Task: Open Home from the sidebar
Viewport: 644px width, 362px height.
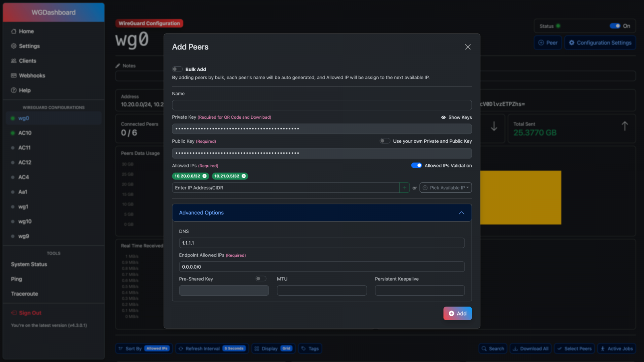Action: tap(26, 31)
